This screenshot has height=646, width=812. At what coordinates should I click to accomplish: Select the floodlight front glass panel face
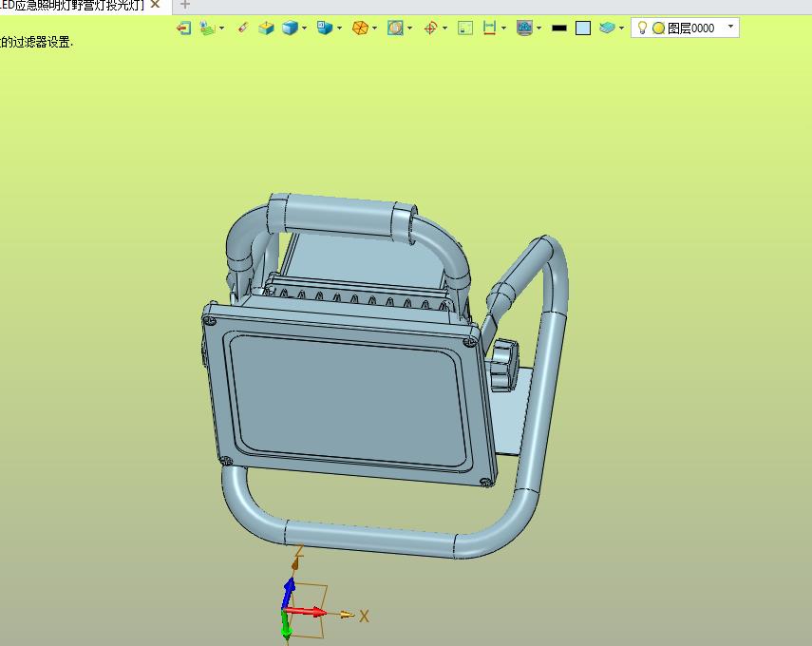tap(346, 399)
